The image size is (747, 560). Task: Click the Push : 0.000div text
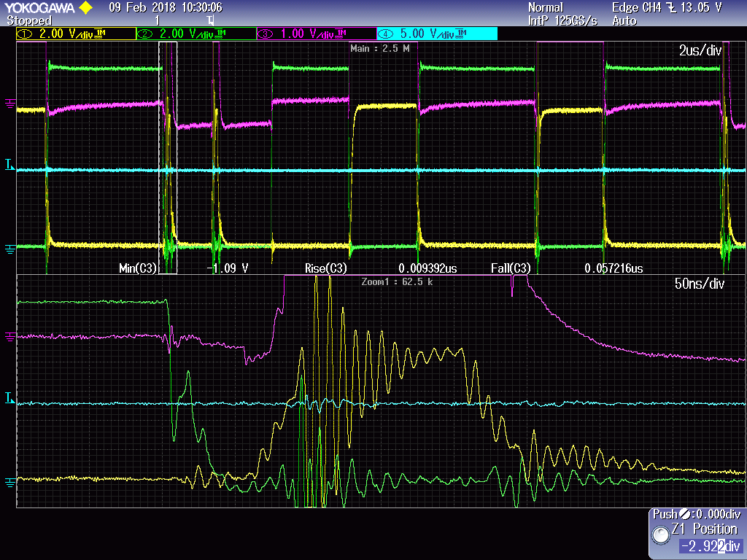tap(697, 514)
